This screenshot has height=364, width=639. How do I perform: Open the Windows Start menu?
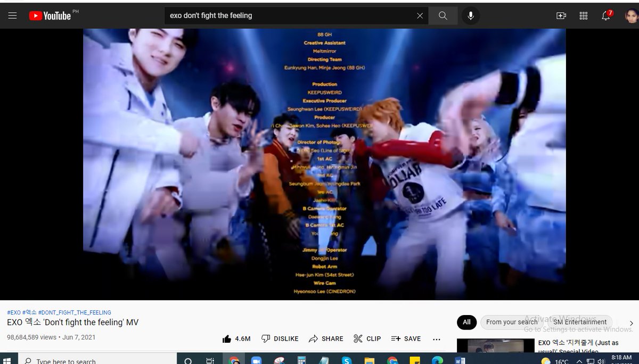tap(7, 361)
